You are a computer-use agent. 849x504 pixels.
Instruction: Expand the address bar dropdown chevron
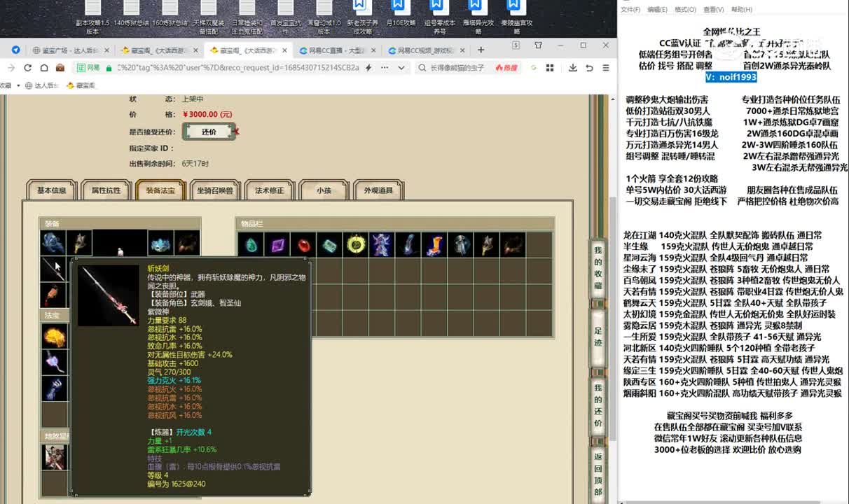[x=401, y=68]
